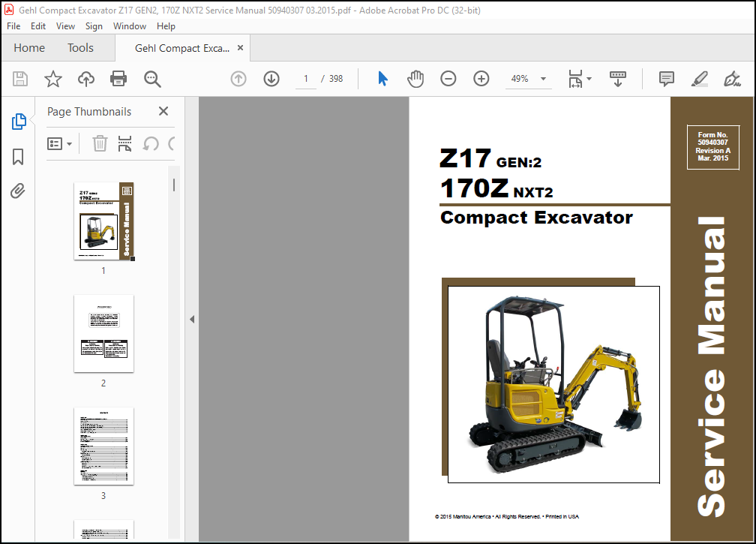Delete the selected page thumbnail
756x544 pixels.
click(x=100, y=144)
